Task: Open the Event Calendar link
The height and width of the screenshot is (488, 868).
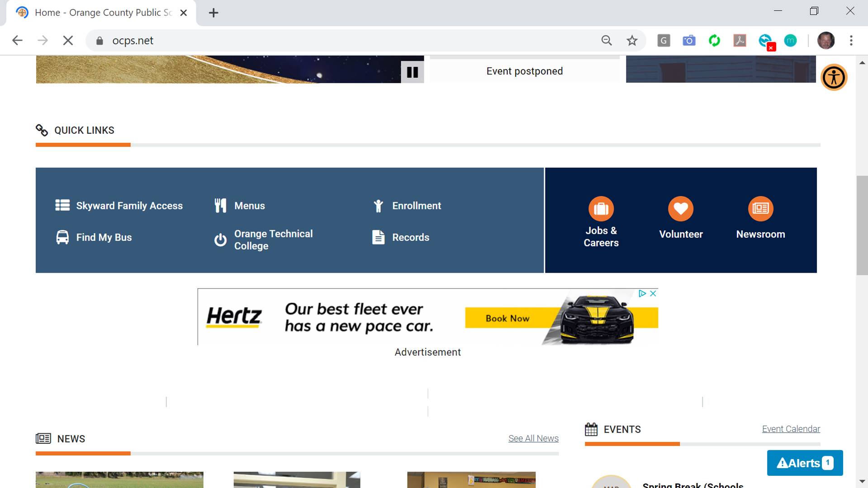Action: click(791, 429)
